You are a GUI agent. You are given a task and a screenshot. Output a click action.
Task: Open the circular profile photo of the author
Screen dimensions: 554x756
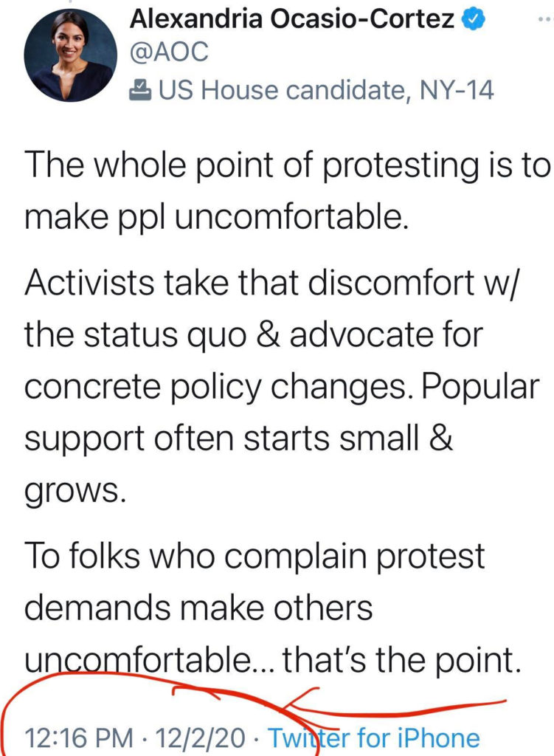point(70,55)
